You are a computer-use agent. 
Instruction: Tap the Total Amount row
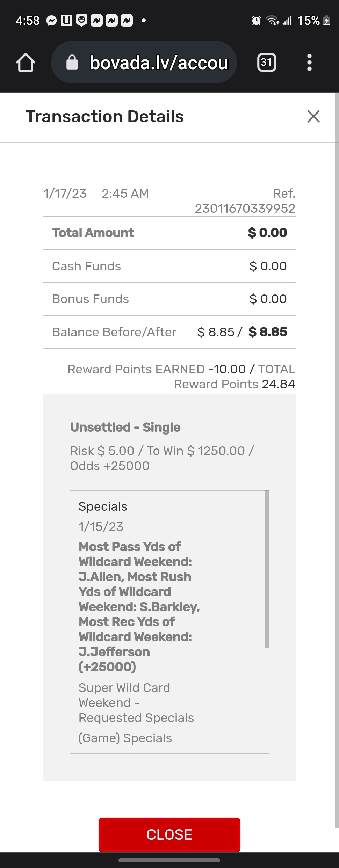[x=169, y=233]
